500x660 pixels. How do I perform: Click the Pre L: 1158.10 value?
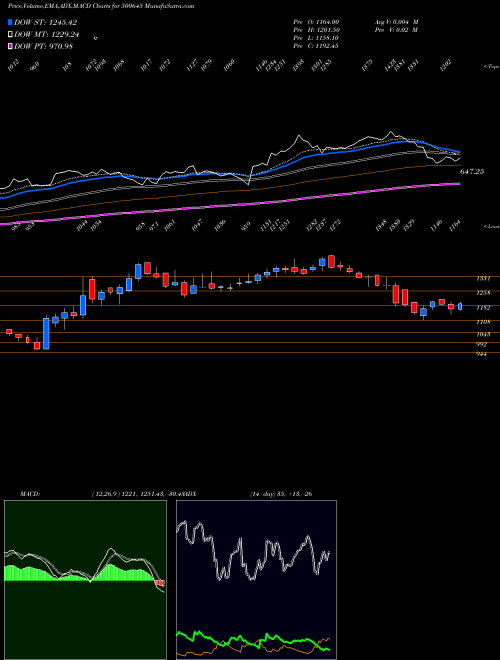316,38
